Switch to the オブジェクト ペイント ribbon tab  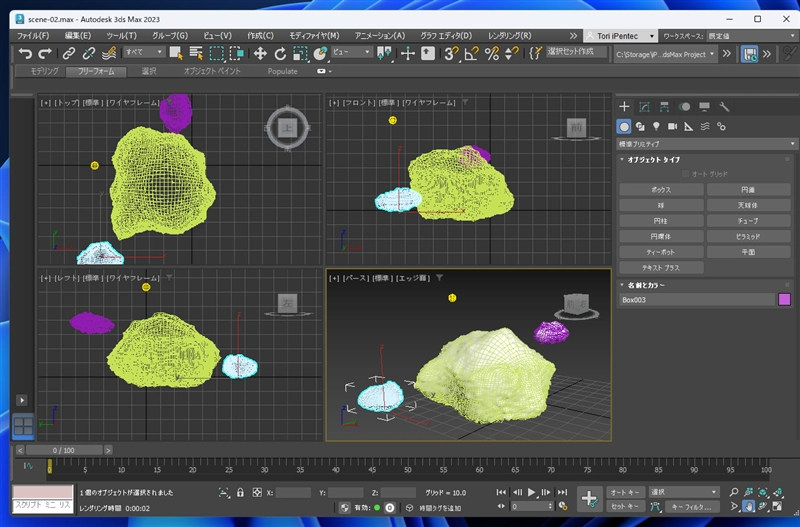(212, 71)
